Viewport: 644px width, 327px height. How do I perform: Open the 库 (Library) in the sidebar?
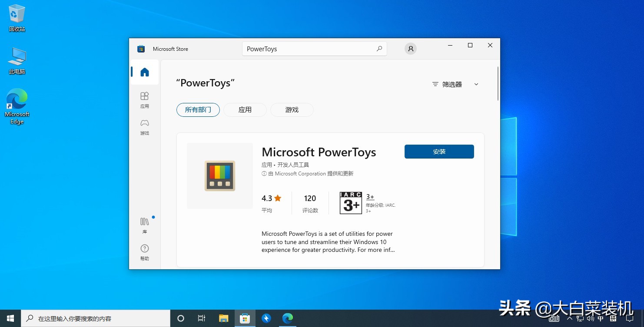[144, 224]
